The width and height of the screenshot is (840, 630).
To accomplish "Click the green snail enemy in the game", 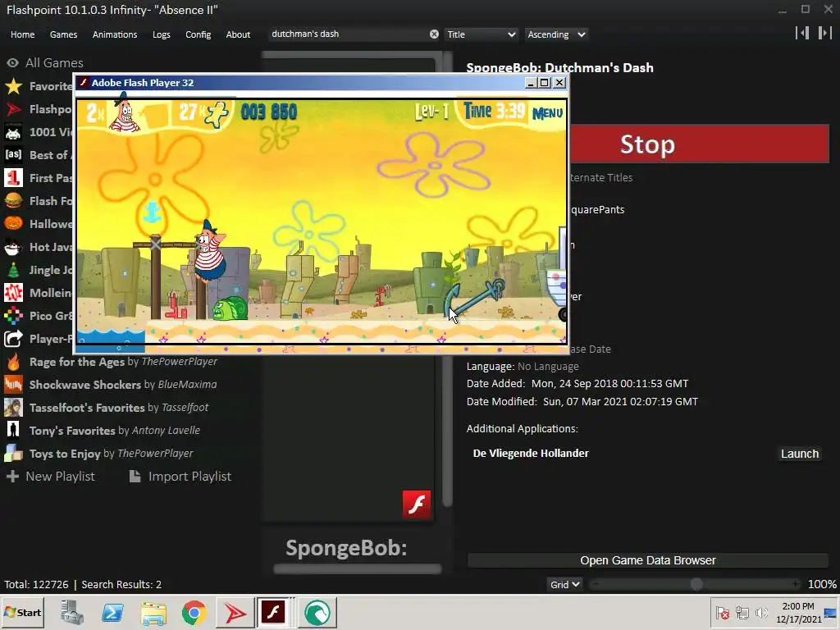I will pyautogui.click(x=230, y=308).
